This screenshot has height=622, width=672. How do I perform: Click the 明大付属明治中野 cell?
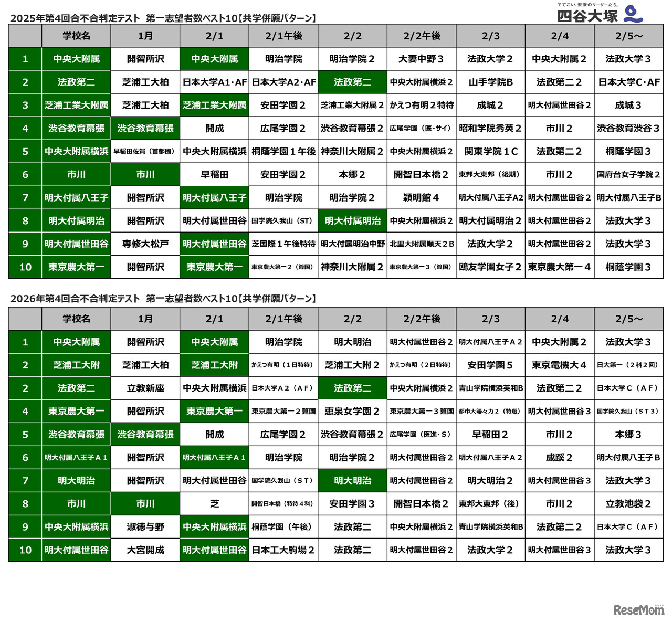click(353, 244)
